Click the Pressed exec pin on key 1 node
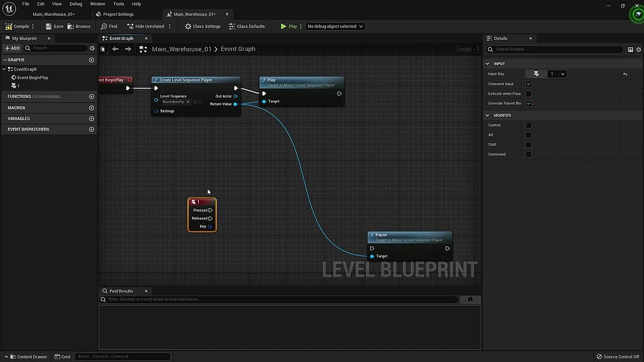This screenshot has height=362, width=644. point(210,210)
